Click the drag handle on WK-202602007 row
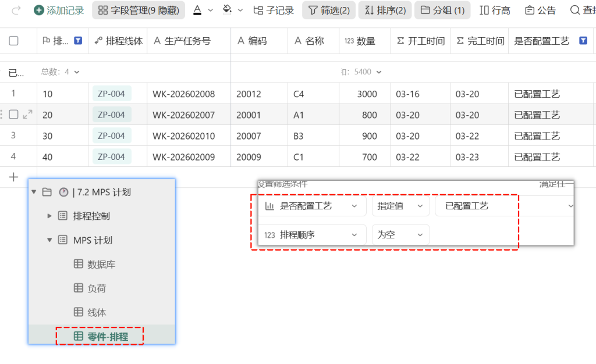The image size is (596, 364). click(x=2, y=114)
